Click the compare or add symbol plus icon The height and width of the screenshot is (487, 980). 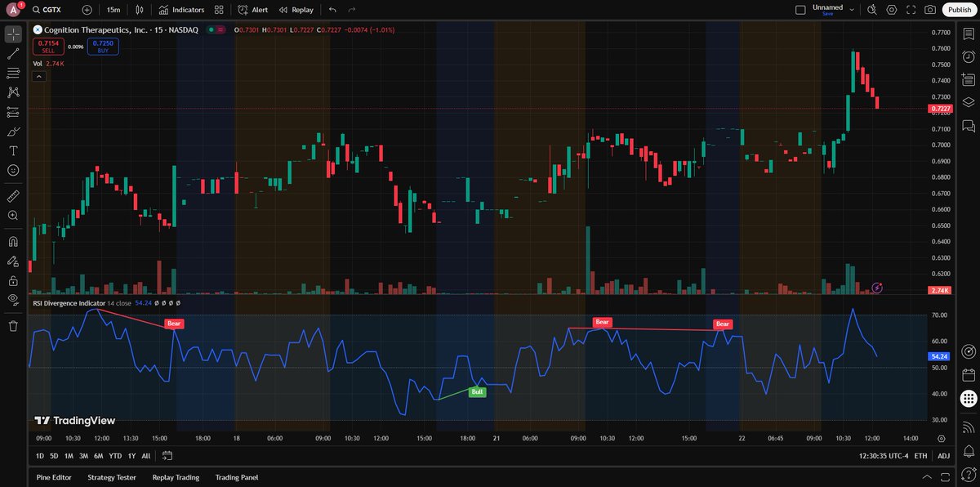click(87, 10)
